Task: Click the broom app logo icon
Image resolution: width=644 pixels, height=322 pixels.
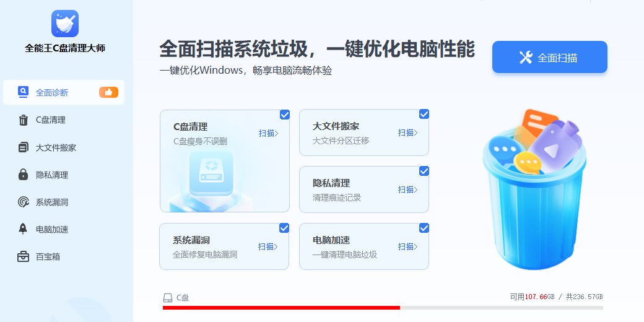Action: 65,24
